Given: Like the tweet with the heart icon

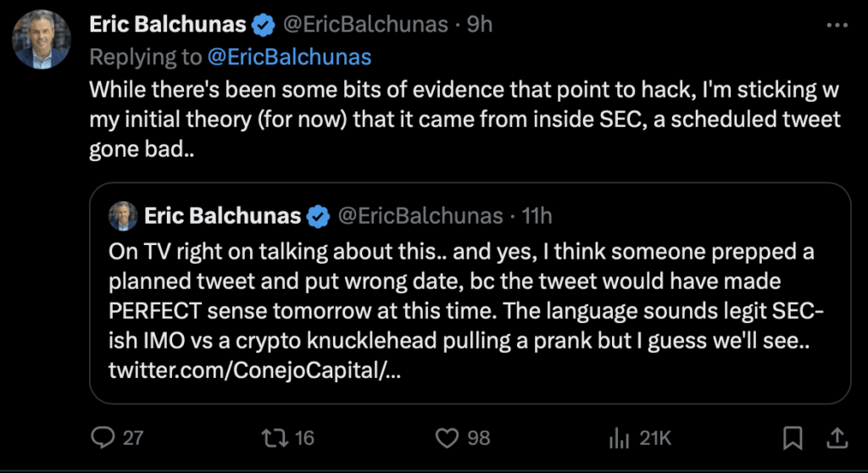Looking at the screenshot, I should [x=447, y=437].
